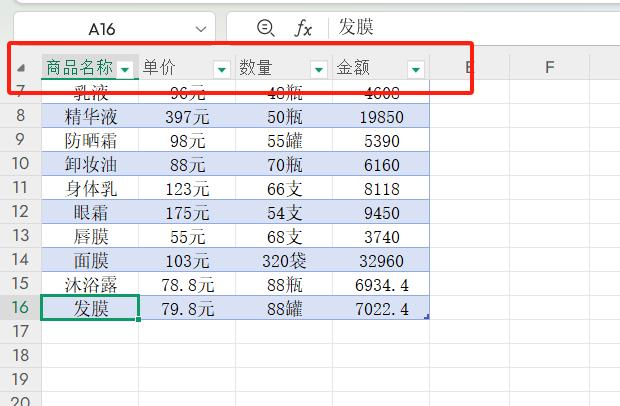Image resolution: width=620 pixels, height=406 pixels.
Task: Select the cell containing 19850
Action: pyautogui.click(x=381, y=116)
